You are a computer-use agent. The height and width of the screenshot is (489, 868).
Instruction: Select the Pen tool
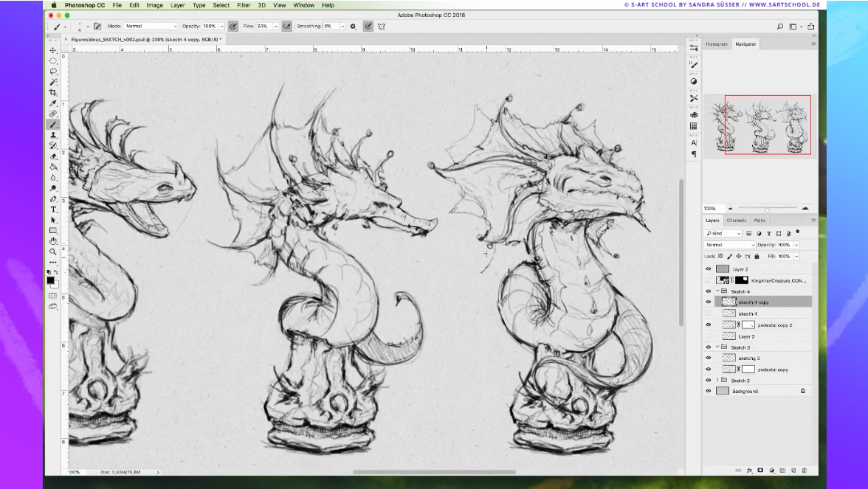tap(53, 198)
